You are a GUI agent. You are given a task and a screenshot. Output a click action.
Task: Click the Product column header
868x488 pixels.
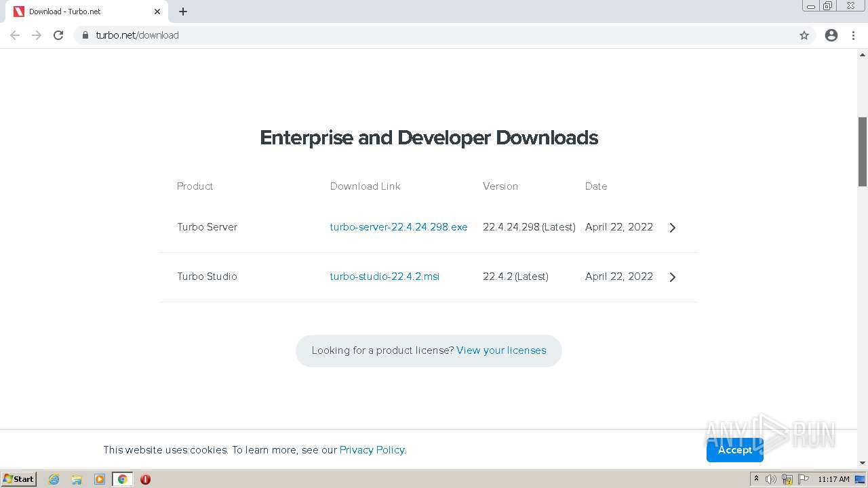[195, 186]
